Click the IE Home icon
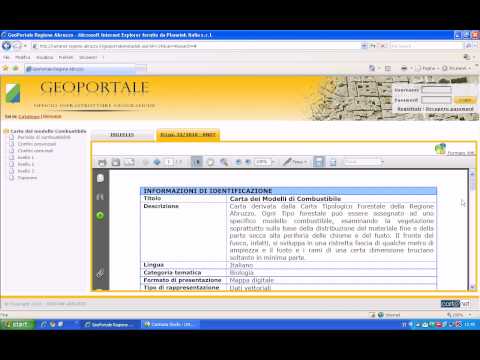Image resolution: width=480 pixels, height=360 pixels. [372, 68]
